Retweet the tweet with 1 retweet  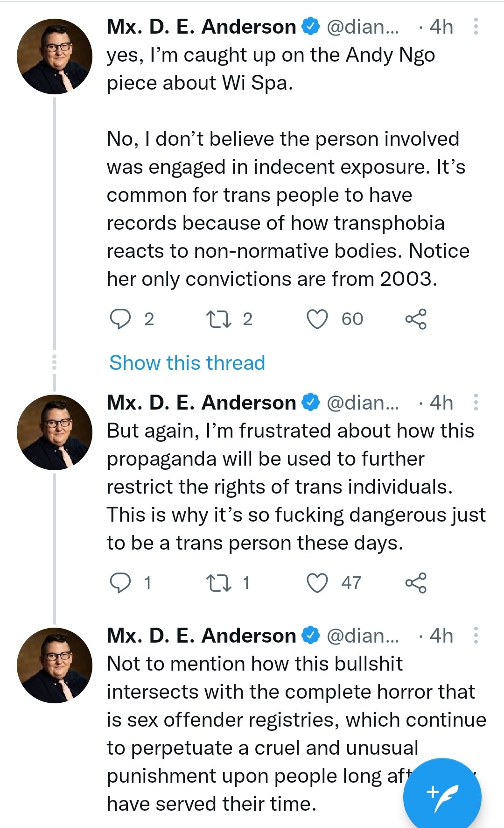218,582
